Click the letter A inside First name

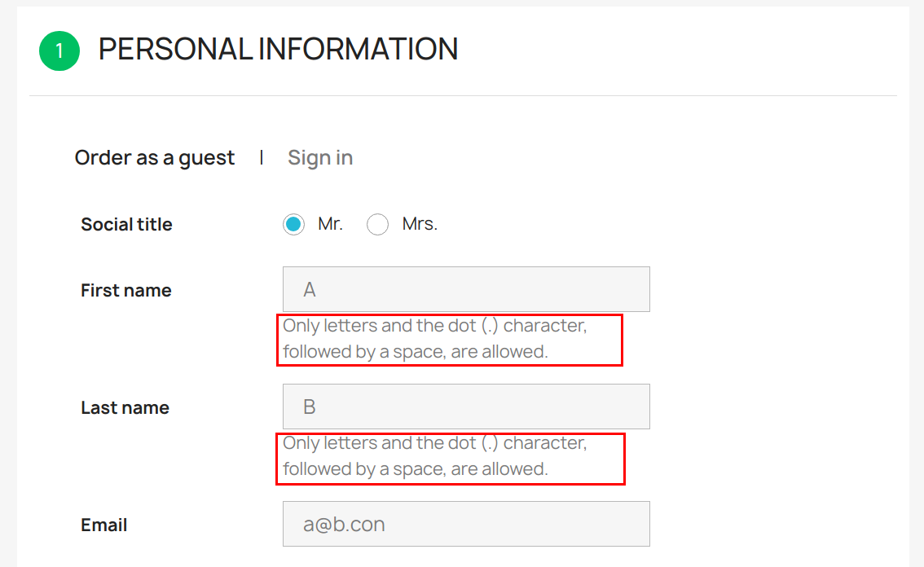point(310,290)
